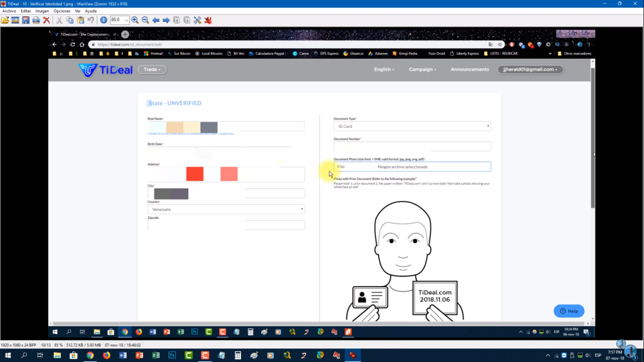Open the zoom percentage 85.0 dropdown
Image resolution: width=644 pixels, height=362 pixels.
tap(126, 20)
